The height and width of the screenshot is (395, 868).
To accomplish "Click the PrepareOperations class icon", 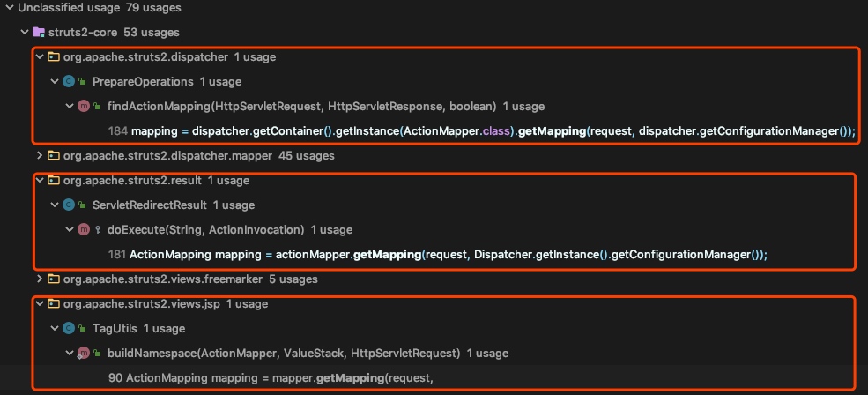I will tap(69, 81).
